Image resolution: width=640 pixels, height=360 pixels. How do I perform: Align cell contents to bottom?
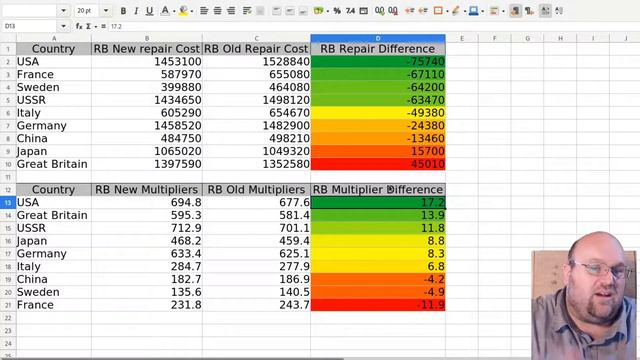coord(303,11)
